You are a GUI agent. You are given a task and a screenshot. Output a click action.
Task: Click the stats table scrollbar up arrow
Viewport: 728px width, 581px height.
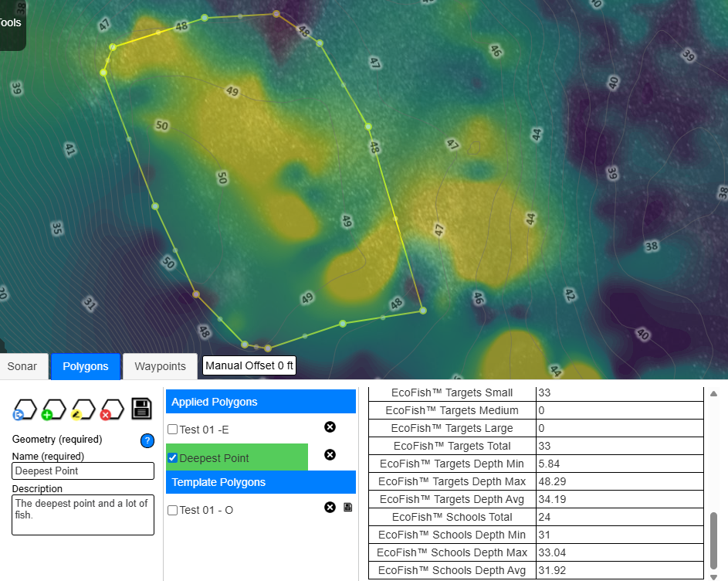pos(713,393)
